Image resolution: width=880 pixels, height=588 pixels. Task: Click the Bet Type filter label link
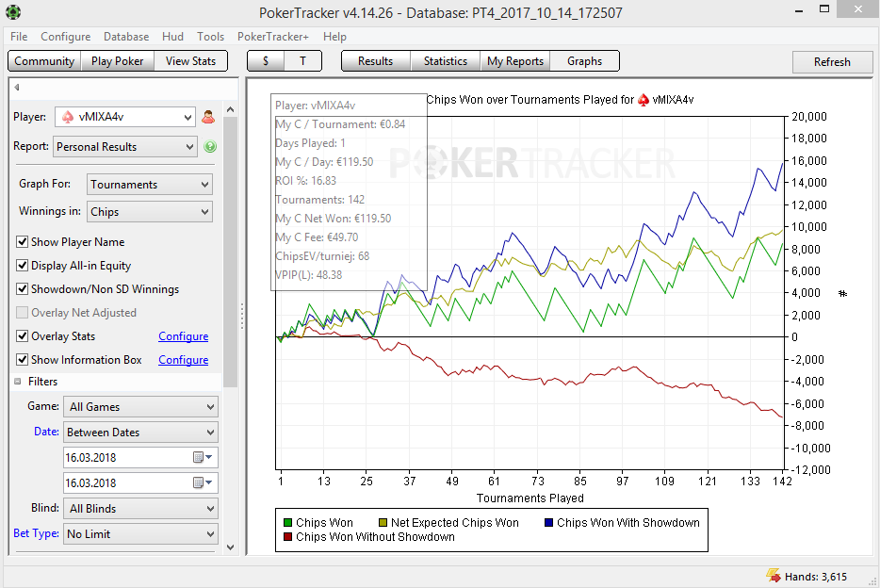36,533
